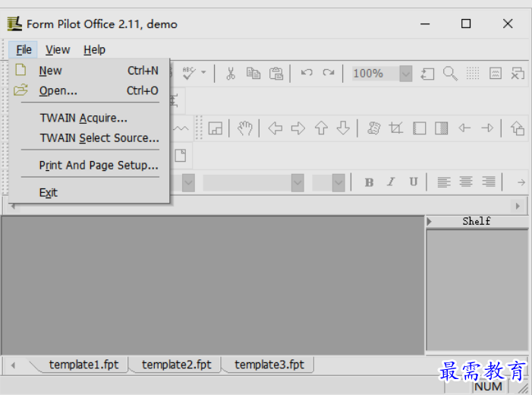Click the magnifying glass zoom icon
The height and width of the screenshot is (395, 532).
tap(450, 74)
